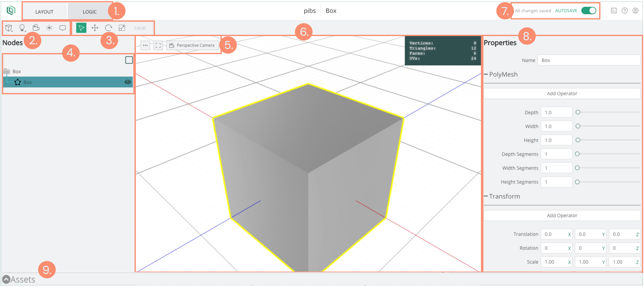This screenshot has height=287, width=644.
Task: Select the Move translate tool
Action: click(95, 28)
